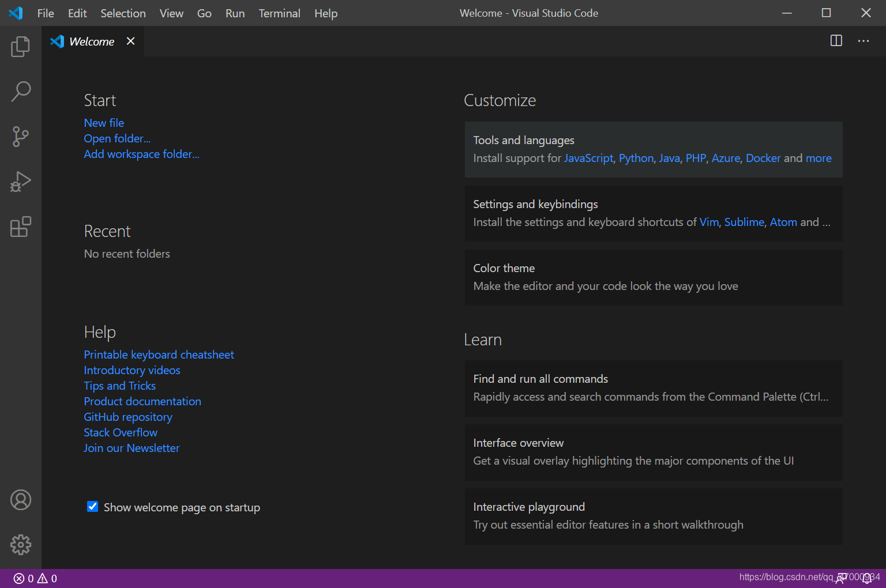Maximize the Visual Studio Code window
886x588 pixels.
[x=827, y=13]
